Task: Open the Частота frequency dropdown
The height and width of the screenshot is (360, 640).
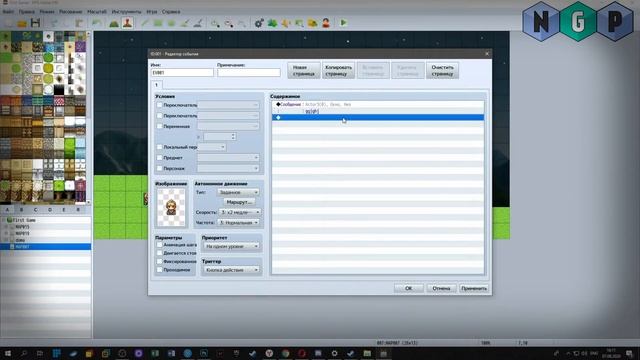Action: 238,223
